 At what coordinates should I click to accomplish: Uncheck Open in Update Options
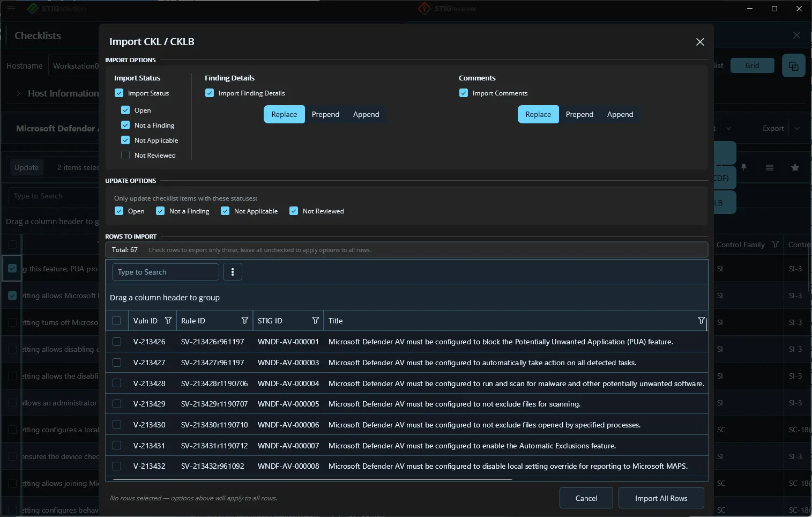pos(119,211)
